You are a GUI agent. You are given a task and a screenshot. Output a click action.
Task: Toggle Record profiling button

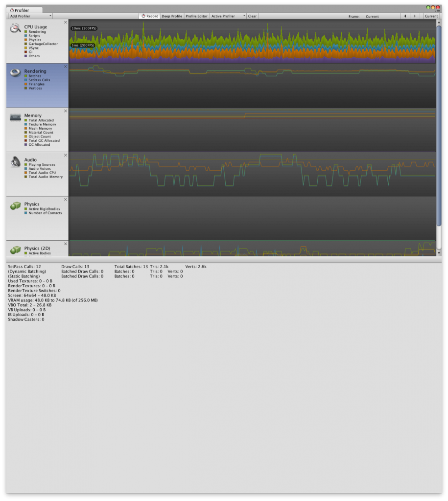tap(150, 16)
